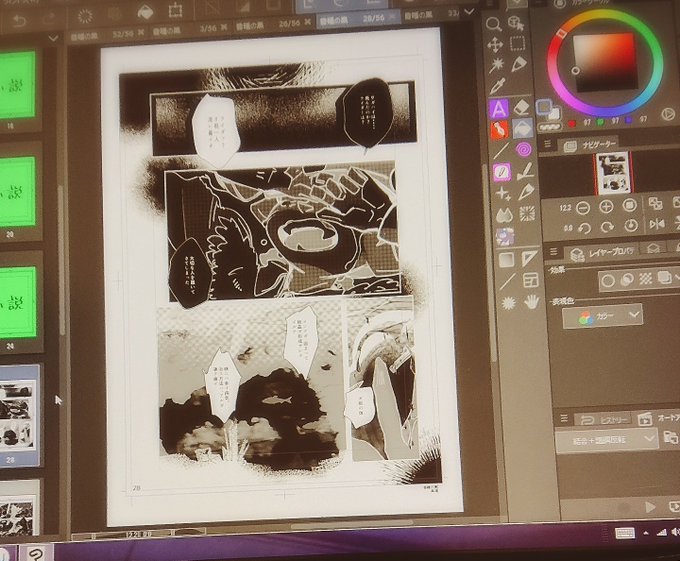Screen dimensions: 680x561
Task: Open the expression color Color dropdown
Action: pyautogui.click(x=603, y=317)
